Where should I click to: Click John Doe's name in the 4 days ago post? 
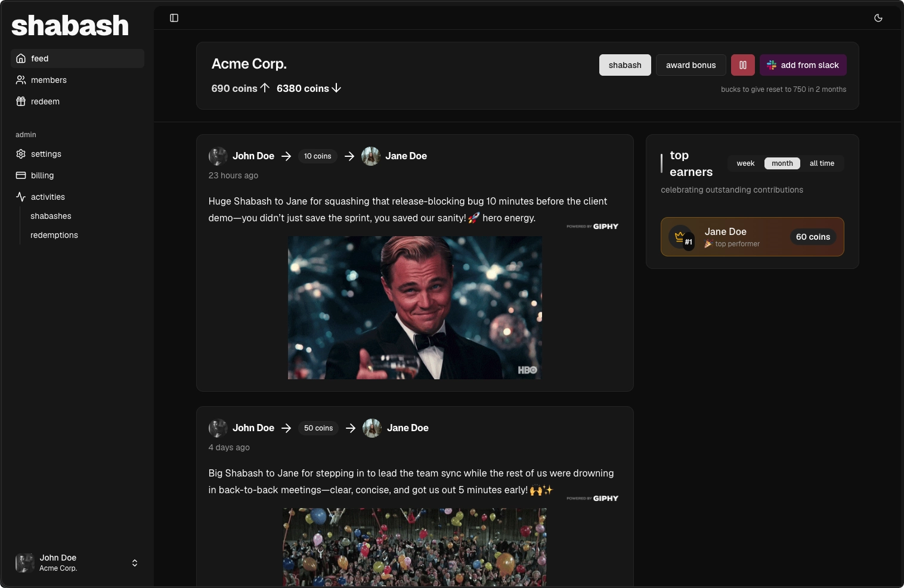[x=253, y=428]
